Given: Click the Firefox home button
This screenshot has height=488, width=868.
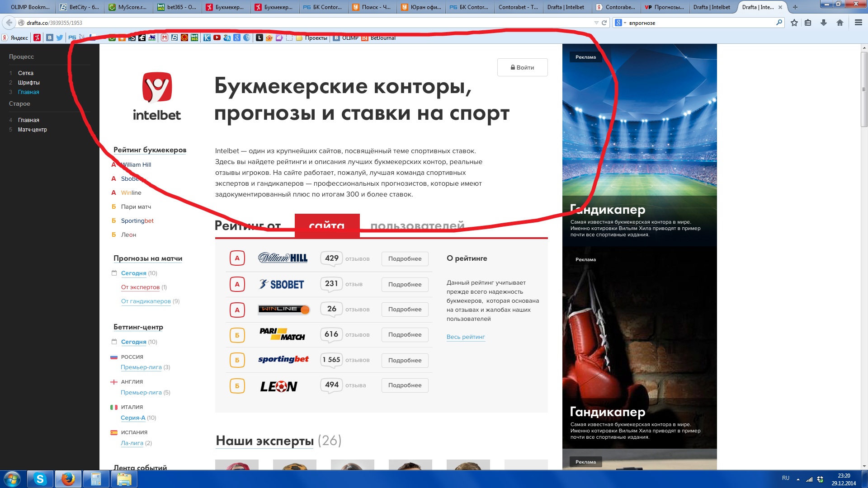Looking at the screenshot, I should click(840, 23).
